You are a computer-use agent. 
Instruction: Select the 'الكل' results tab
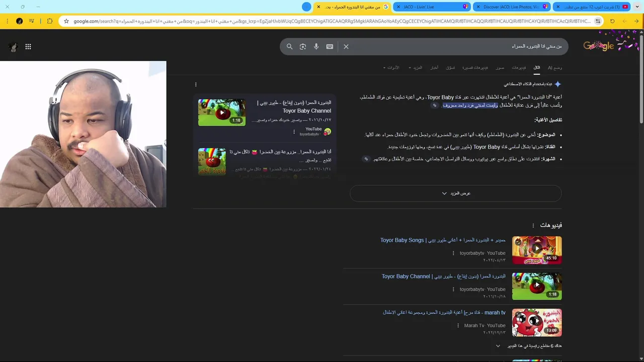pyautogui.click(x=537, y=67)
